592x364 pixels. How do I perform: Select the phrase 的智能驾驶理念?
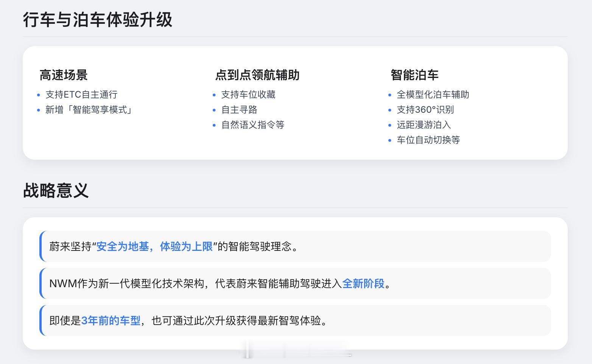point(255,247)
